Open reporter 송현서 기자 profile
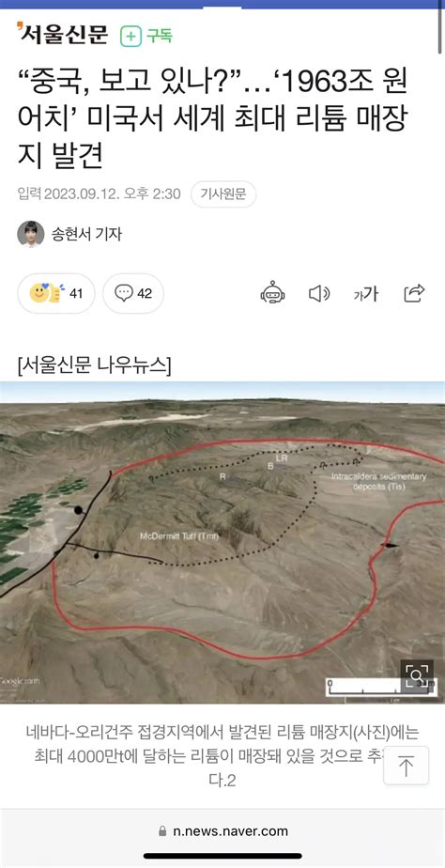445x868 pixels. click(x=86, y=235)
